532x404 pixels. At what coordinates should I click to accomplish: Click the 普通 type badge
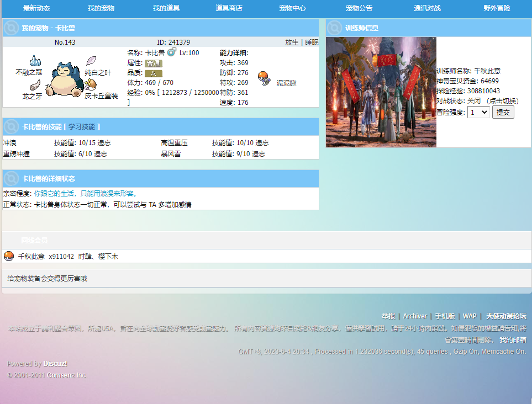pos(154,63)
